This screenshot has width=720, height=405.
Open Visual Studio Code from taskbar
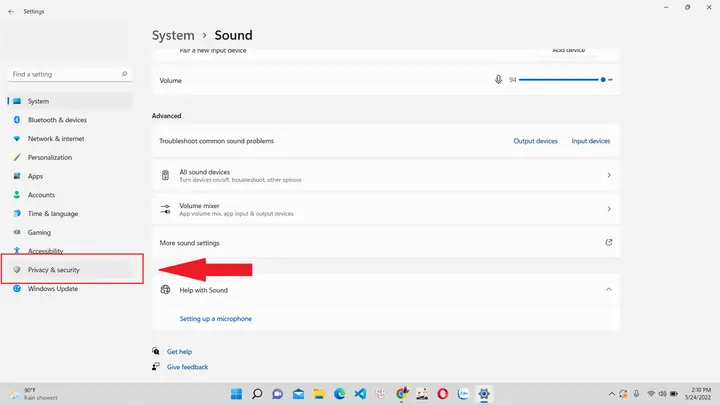click(x=360, y=394)
